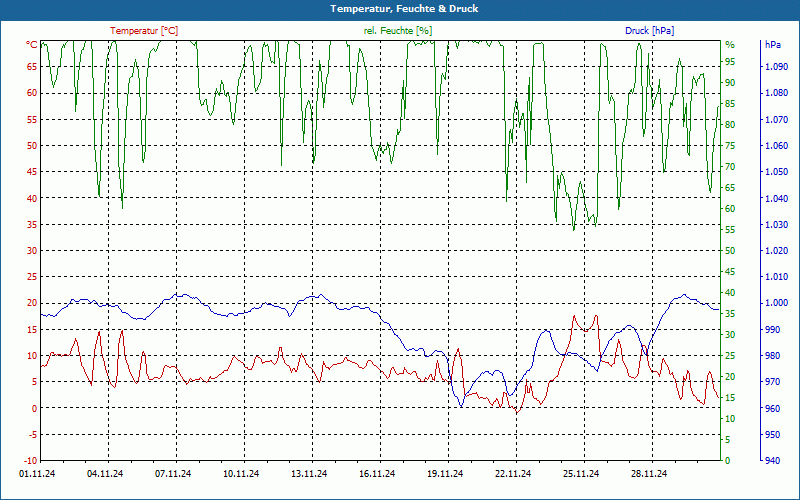Click the pressure axis value 1.050
The width and height of the screenshot is (800, 500).
coord(776,171)
